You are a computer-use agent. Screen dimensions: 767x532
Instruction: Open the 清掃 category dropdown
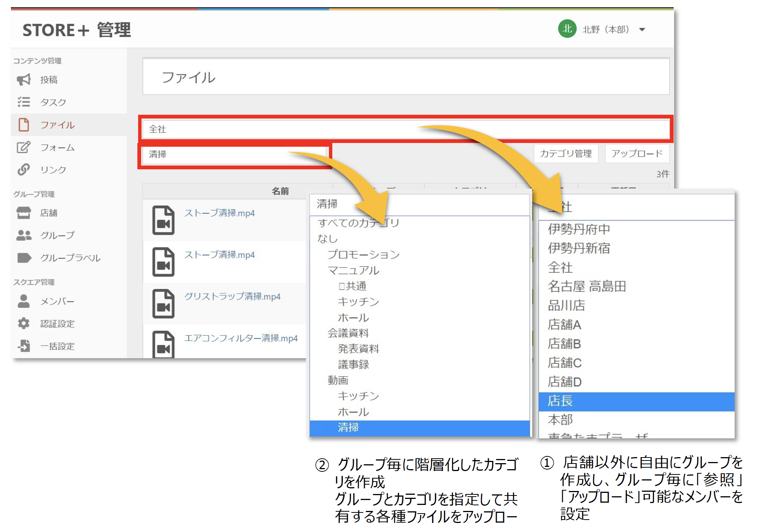point(234,154)
